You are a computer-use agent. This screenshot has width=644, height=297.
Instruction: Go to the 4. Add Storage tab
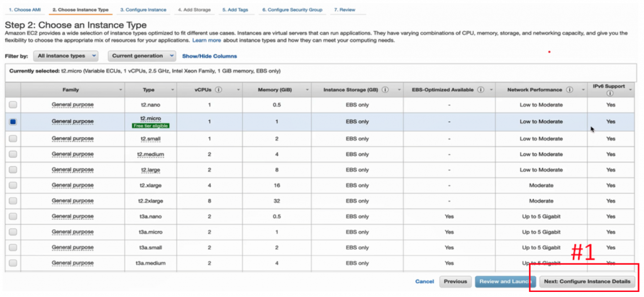click(194, 10)
